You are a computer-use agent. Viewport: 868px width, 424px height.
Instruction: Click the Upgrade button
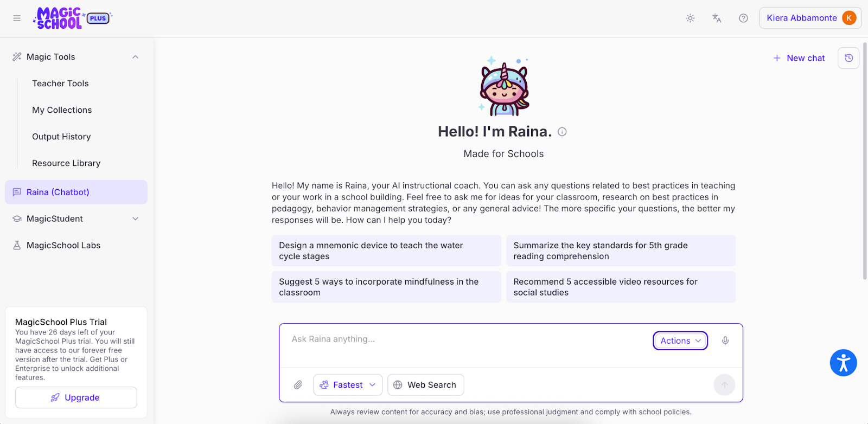click(x=76, y=397)
